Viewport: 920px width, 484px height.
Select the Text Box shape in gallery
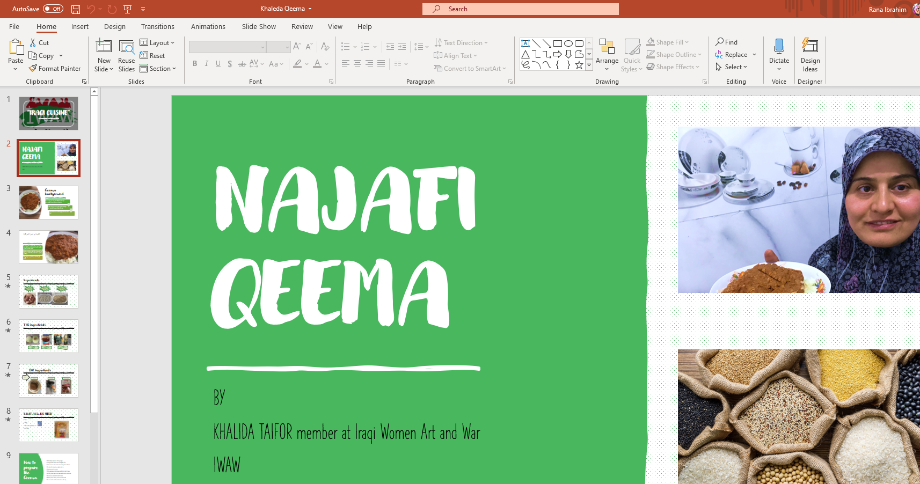526,43
